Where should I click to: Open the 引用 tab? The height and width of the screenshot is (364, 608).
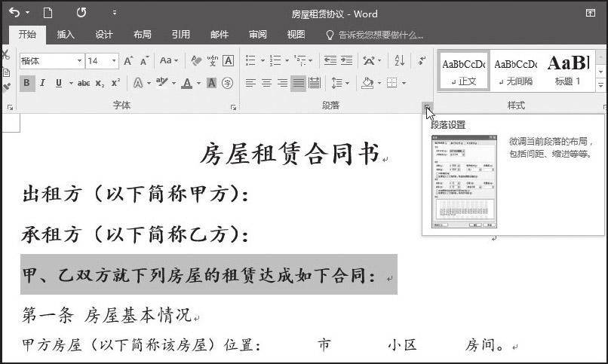pyautogui.click(x=181, y=35)
